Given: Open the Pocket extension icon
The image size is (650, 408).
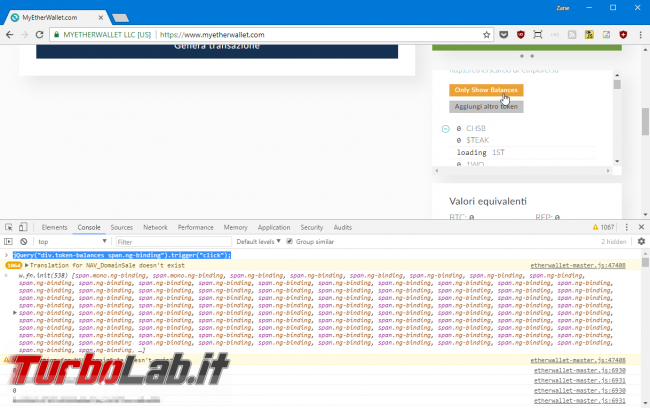Looking at the screenshot, I should click(x=504, y=35).
